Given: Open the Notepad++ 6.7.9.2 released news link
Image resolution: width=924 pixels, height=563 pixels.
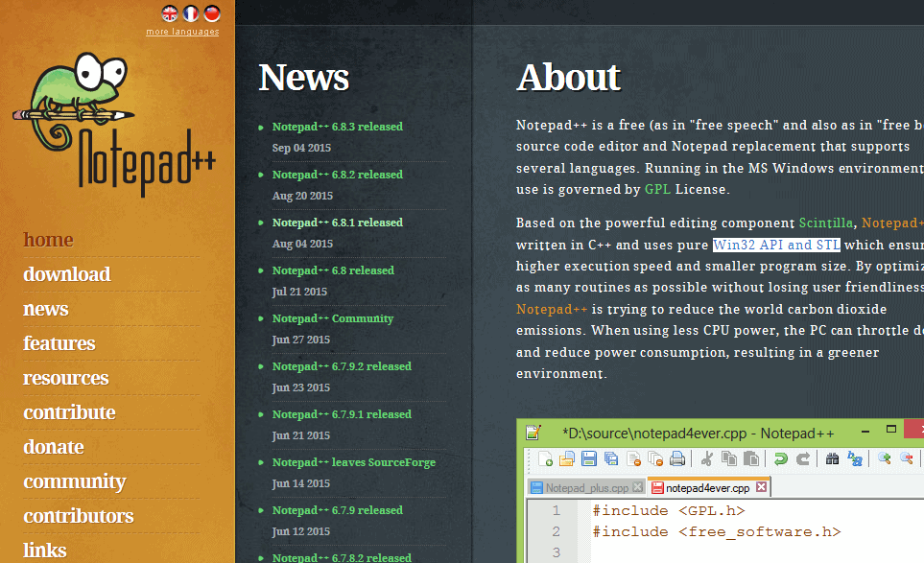Looking at the screenshot, I should pos(342,366).
